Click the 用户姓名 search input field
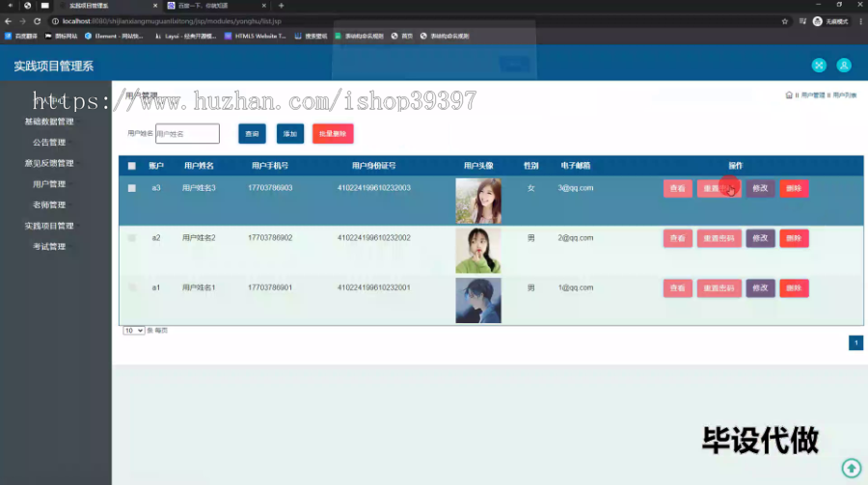The image size is (868, 485). pos(187,133)
